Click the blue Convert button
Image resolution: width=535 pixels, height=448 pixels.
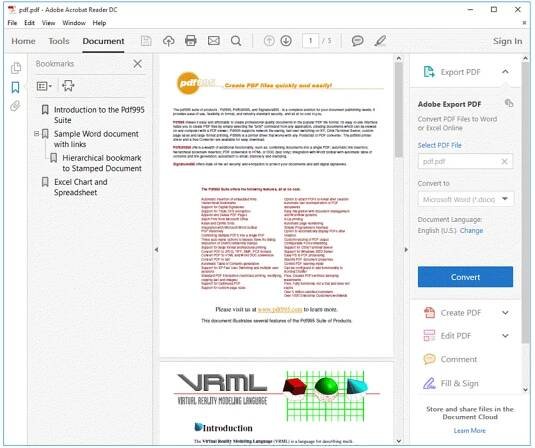465,277
